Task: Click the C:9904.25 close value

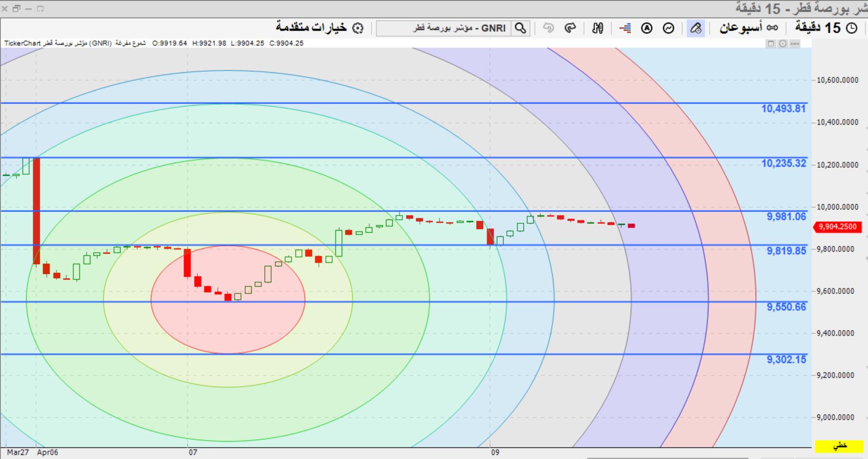Action: click(x=286, y=43)
